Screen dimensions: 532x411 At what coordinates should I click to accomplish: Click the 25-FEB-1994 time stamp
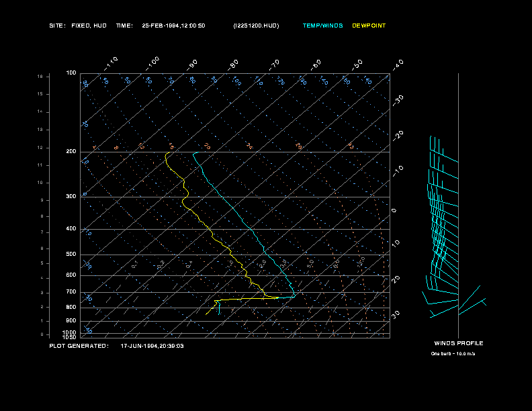point(173,26)
